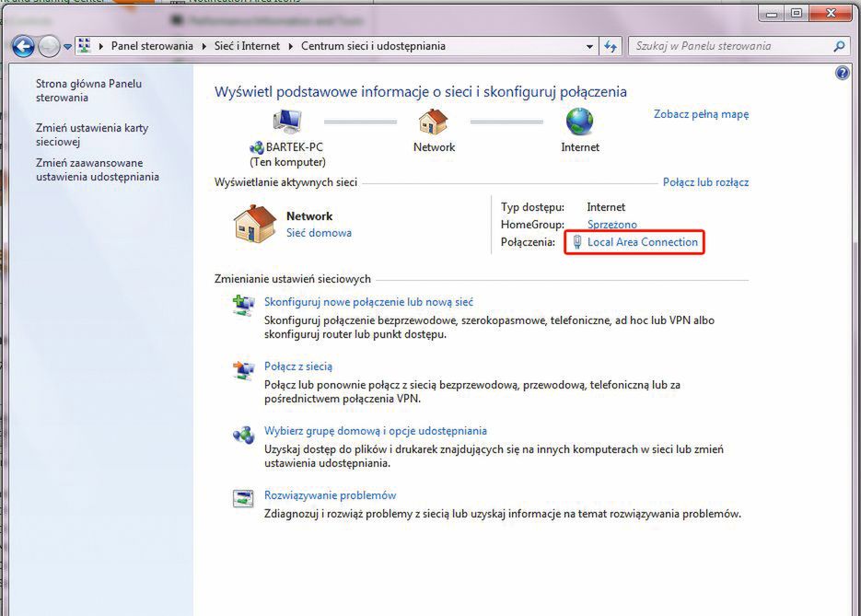The image size is (861, 616).
Task: Open HomeGroup Sprzężono link
Action: 612,225
